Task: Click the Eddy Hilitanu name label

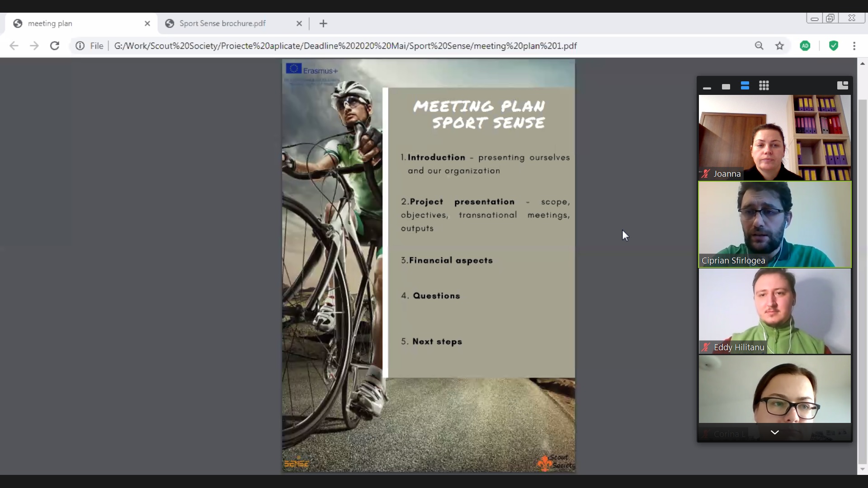Action: 739,347
